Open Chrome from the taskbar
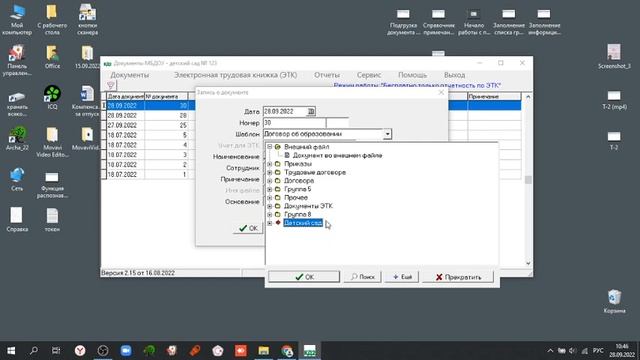 pos(287,351)
